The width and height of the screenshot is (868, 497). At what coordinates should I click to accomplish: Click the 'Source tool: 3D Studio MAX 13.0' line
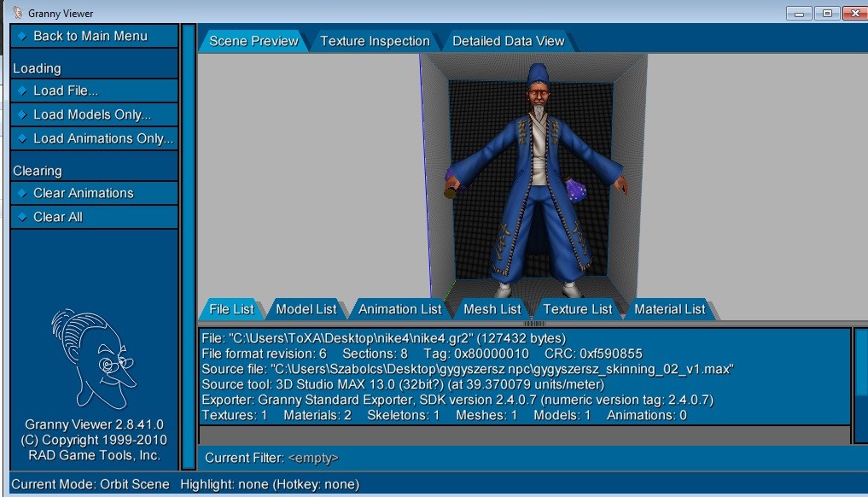click(403, 384)
